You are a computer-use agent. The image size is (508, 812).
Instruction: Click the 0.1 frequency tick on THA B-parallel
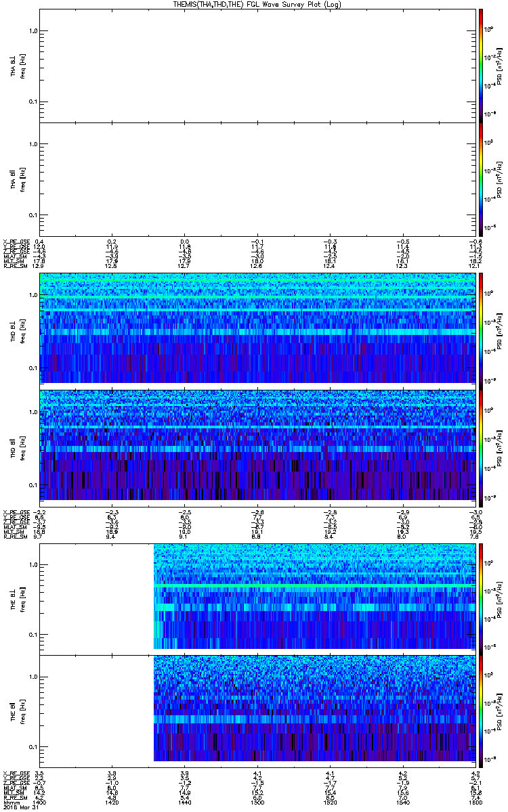[33, 215]
